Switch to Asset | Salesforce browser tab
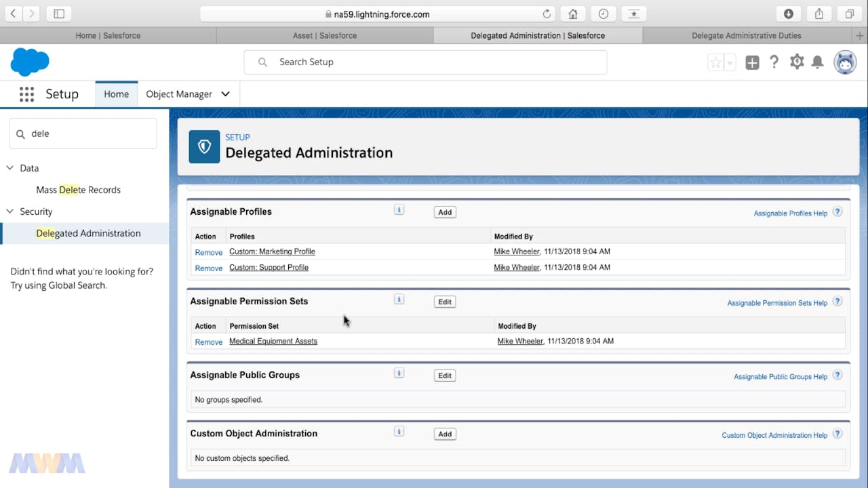The height and width of the screenshot is (488, 868). click(325, 35)
